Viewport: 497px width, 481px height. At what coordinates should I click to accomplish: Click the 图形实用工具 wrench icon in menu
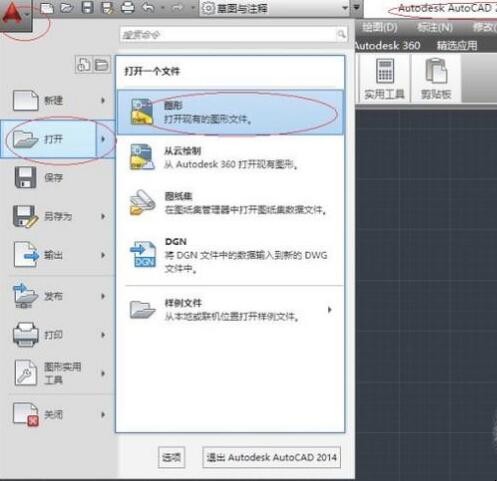click(x=26, y=373)
